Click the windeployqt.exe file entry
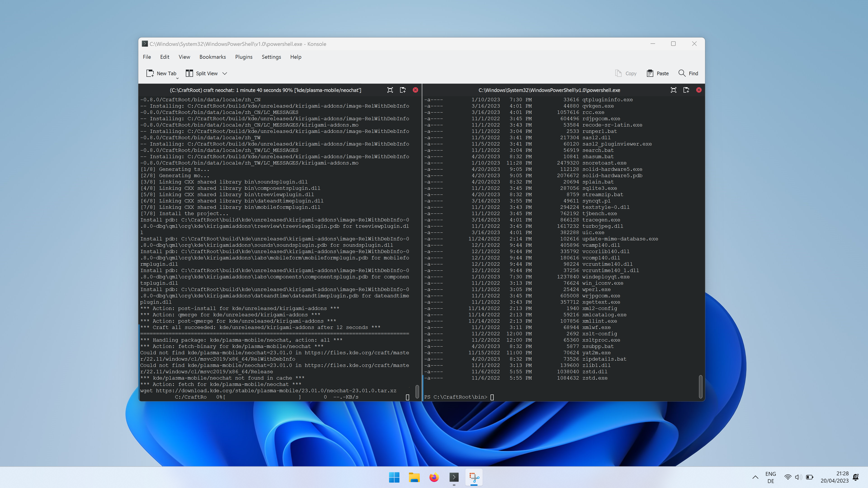Viewport: 868px width, 488px height. point(606,277)
